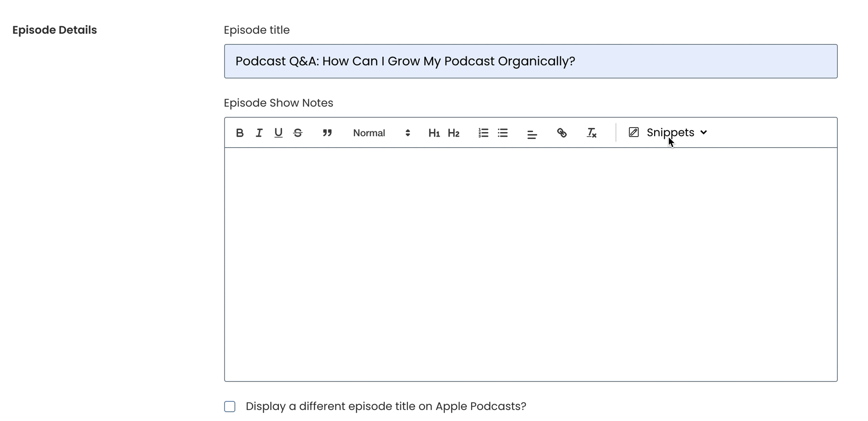The width and height of the screenshot is (868, 421).
Task: Click into the Episode title field
Action: [530, 61]
